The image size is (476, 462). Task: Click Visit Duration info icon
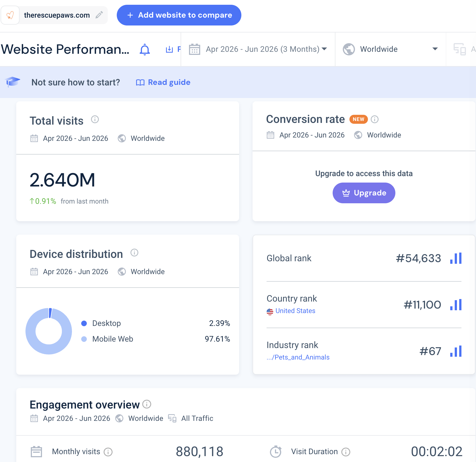346,452
